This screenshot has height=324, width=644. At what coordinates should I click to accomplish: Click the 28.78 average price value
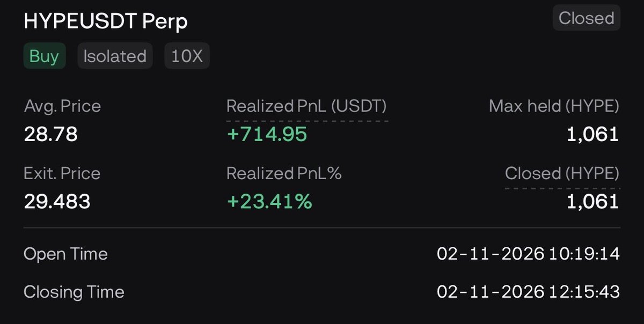[51, 134]
